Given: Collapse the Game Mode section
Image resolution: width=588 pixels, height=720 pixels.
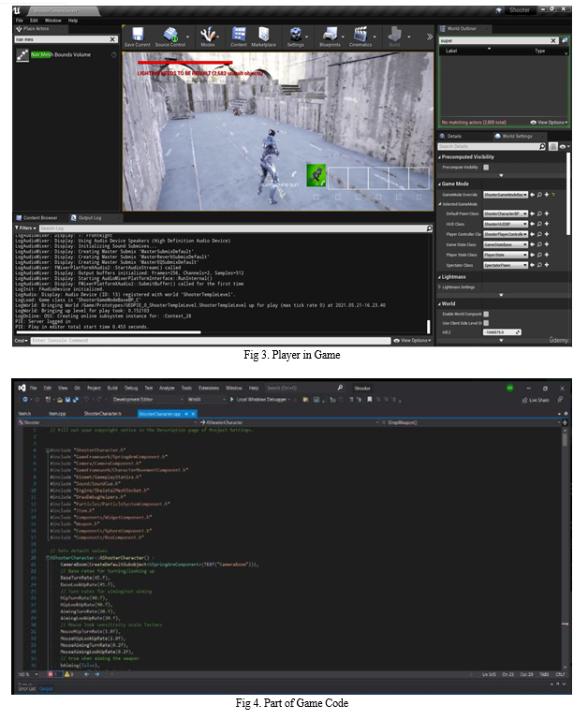Looking at the screenshot, I should tap(440, 184).
